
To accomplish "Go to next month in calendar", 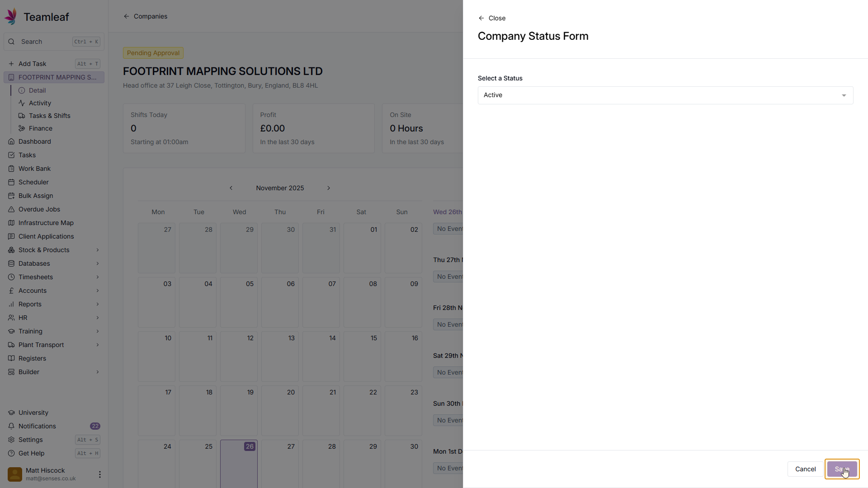I will pyautogui.click(x=329, y=188).
